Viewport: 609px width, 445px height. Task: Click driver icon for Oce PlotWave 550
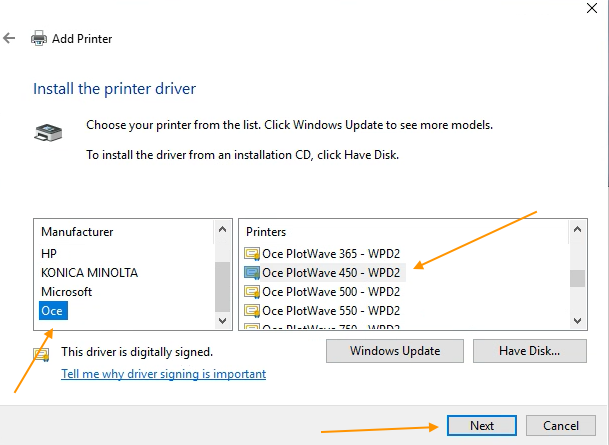pos(252,311)
